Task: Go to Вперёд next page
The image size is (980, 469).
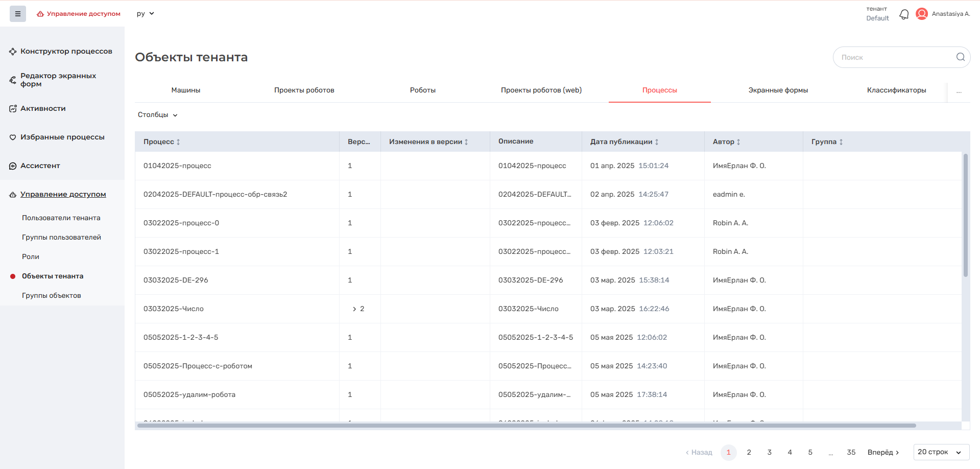Action: (883, 452)
